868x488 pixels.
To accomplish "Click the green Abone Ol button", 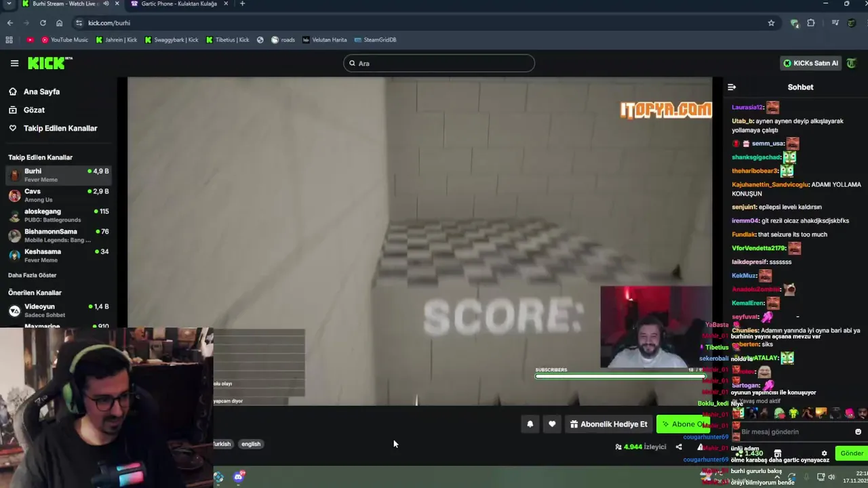I will (x=683, y=424).
